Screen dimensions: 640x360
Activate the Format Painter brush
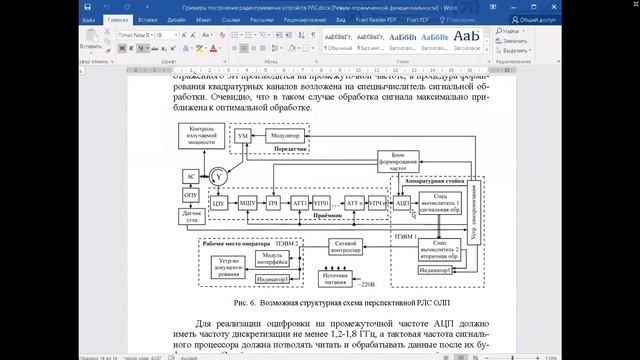click(107, 51)
